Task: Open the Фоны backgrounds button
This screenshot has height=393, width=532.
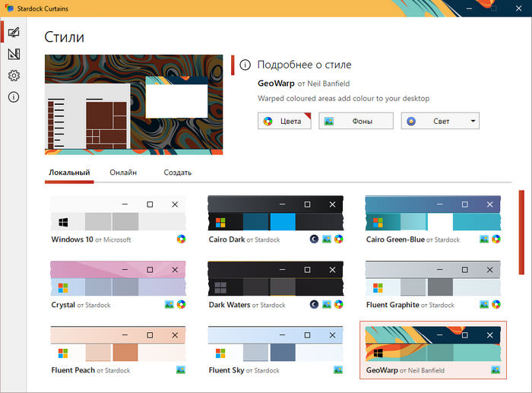Action: 356,121
